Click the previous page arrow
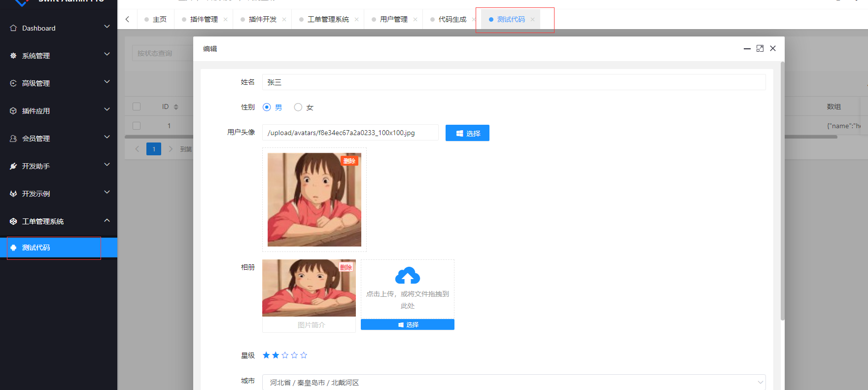The image size is (868, 390). (137, 149)
